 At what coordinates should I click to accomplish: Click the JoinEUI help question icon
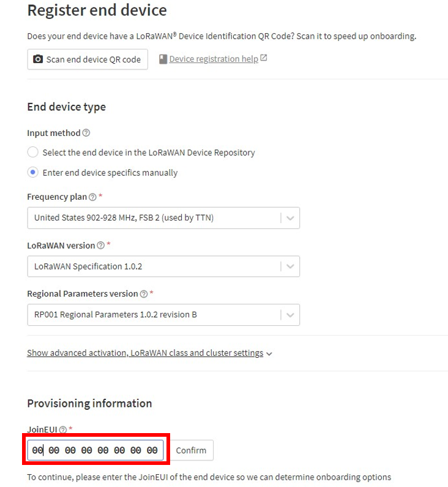coord(62,429)
